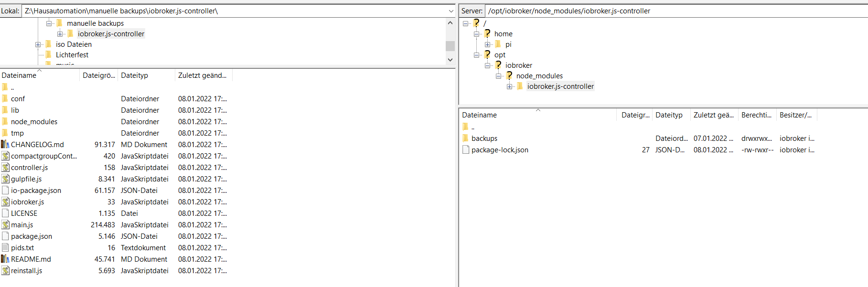
Task: Click the iobroker.js file icon
Action: [5, 202]
